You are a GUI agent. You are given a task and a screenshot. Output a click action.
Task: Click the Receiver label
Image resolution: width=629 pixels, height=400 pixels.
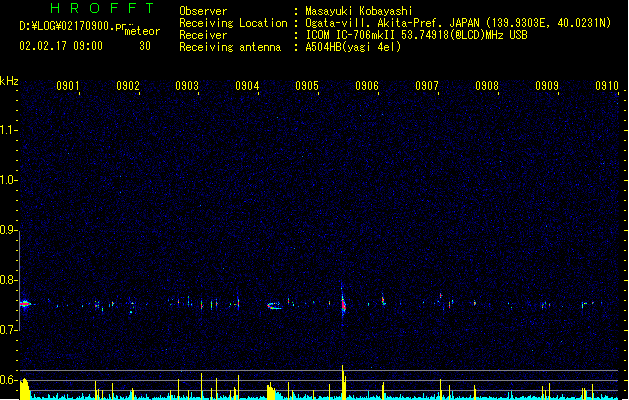tap(203, 35)
